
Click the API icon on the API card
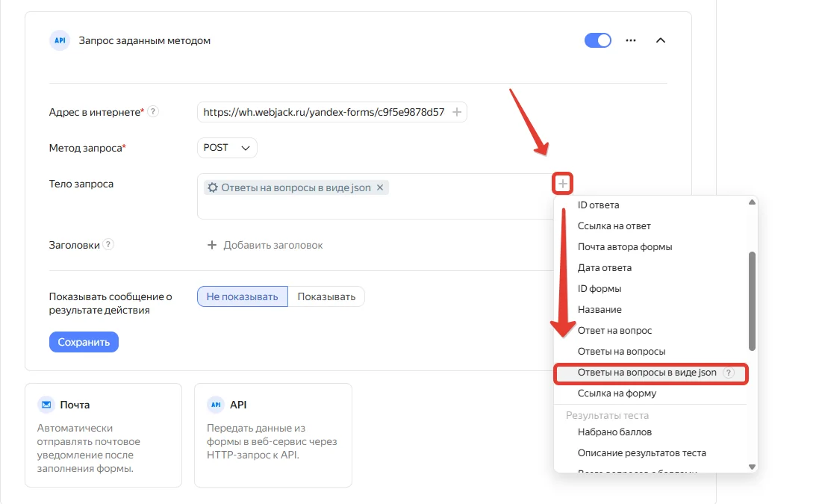pyautogui.click(x=216, y=404)
